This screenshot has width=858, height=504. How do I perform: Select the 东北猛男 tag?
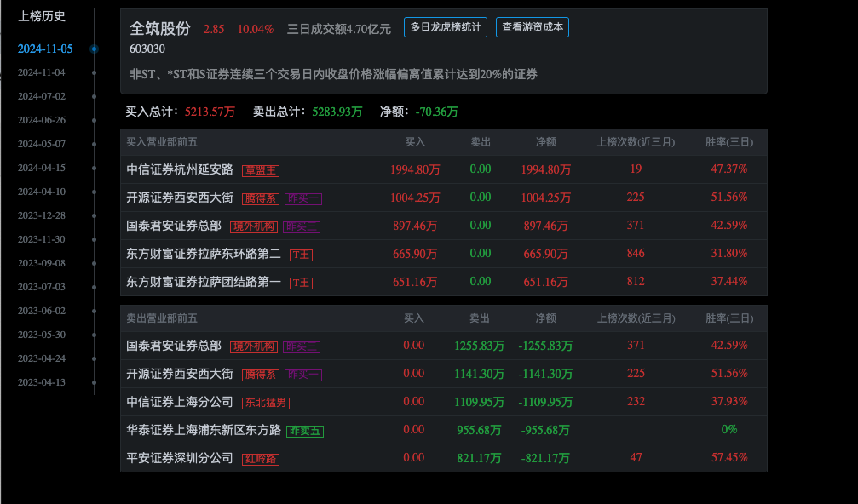267,402
